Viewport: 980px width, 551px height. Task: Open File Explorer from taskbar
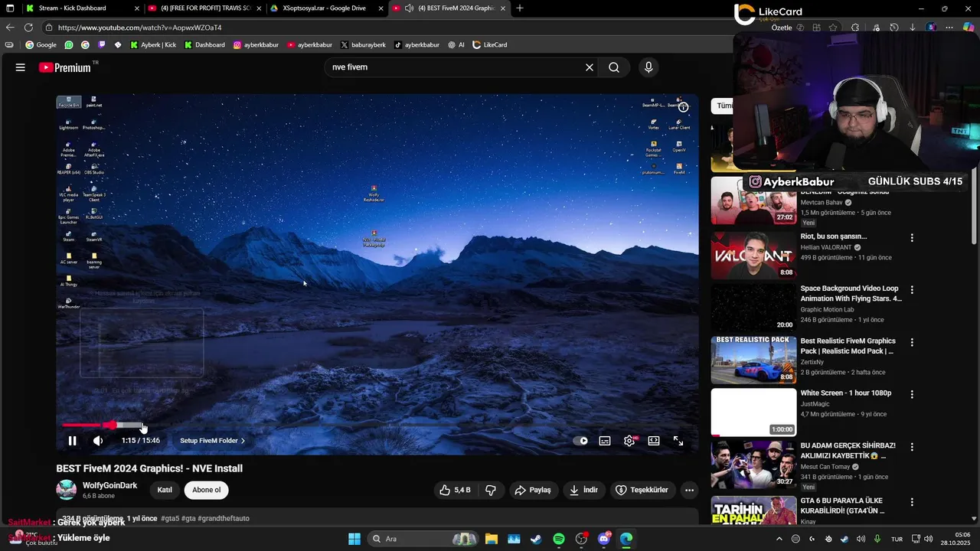point(491,539)
